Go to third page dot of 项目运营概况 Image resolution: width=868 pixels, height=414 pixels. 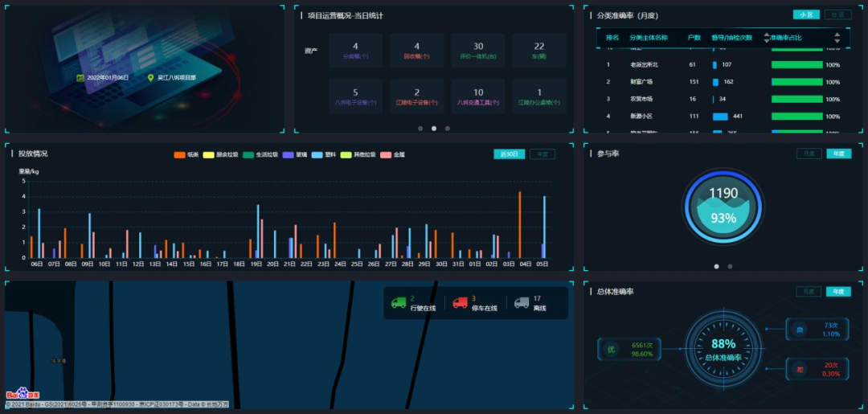[x=448, y=129]
